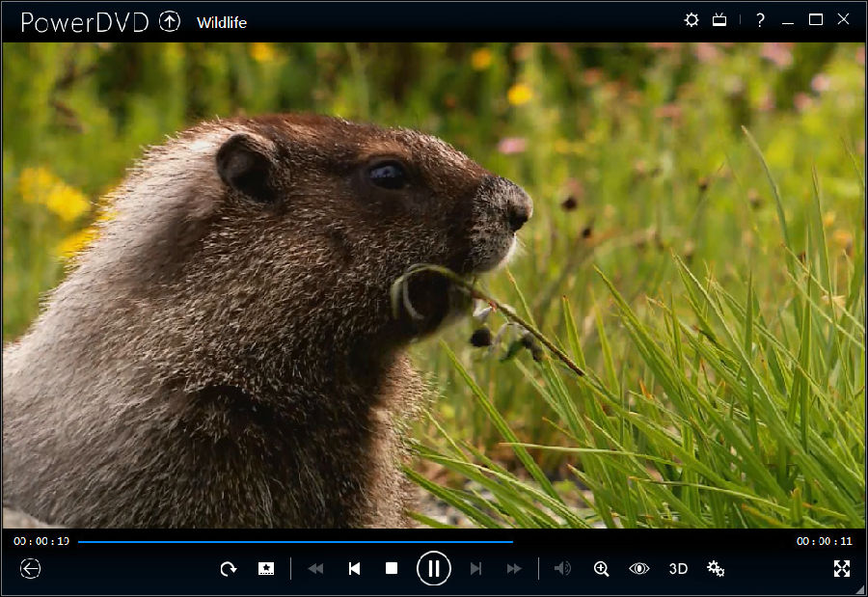
Task: Pause the video playback
Action: point(434,568)
